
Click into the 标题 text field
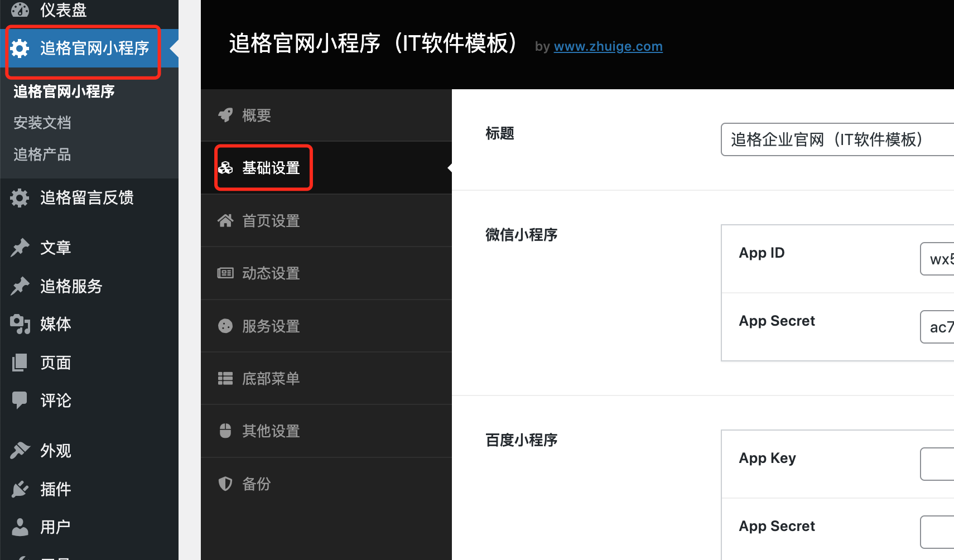click(837, 139)
